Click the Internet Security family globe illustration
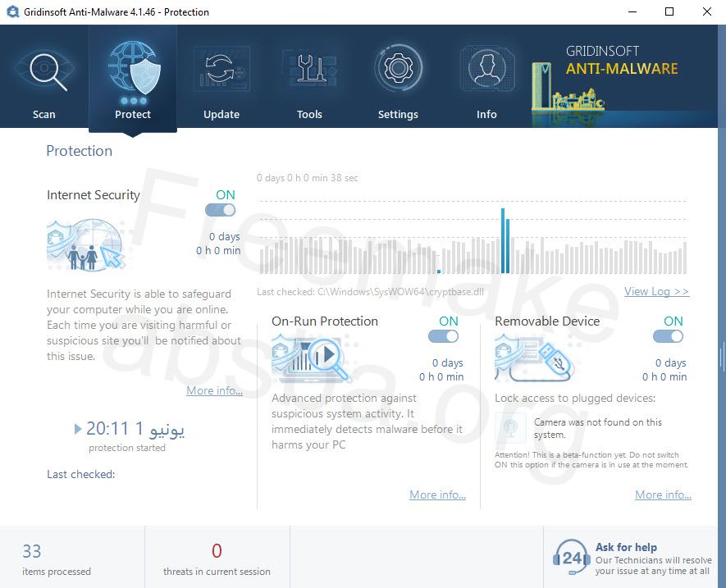The height and width of the screenshot is (588, 726). [85, 244]
